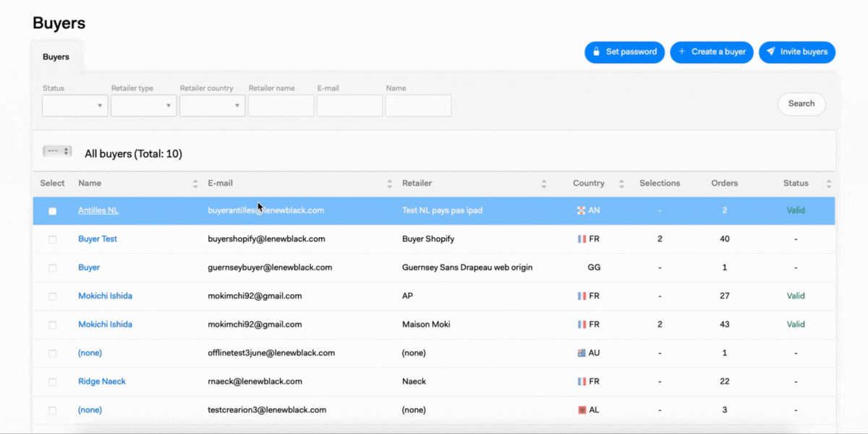
Task: Click orders value 43
Action: tap(724, 324)
